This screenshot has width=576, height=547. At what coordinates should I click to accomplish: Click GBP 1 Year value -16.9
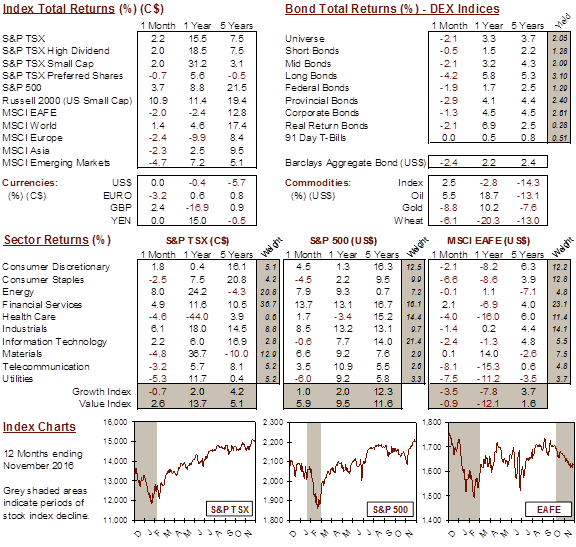[x=197, y=208]
